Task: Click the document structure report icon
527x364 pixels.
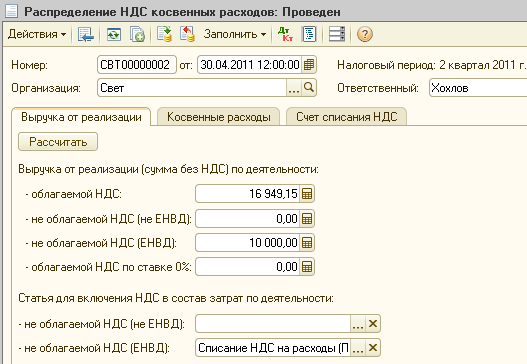Action: point(309,34)
